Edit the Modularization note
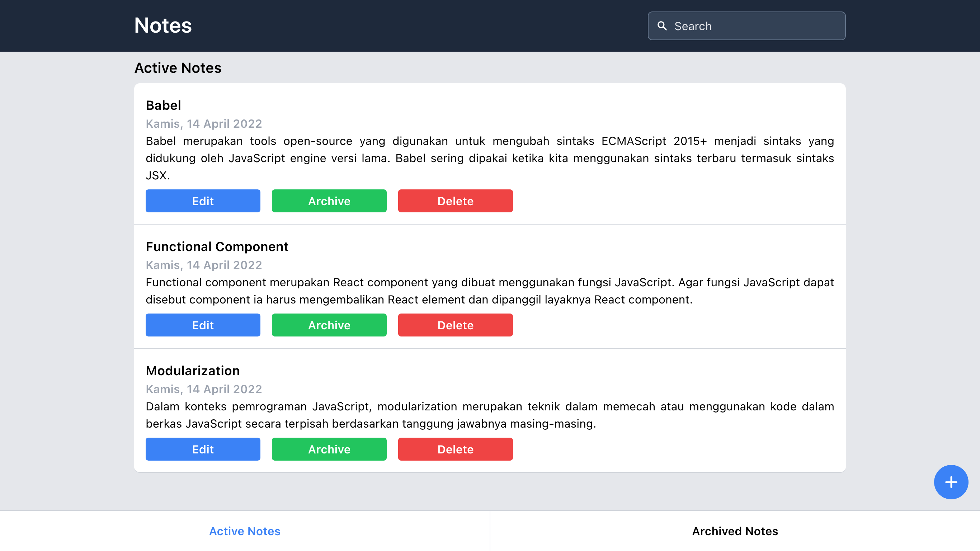This screenshot has width=980, height=551. (x=203, y=449)
